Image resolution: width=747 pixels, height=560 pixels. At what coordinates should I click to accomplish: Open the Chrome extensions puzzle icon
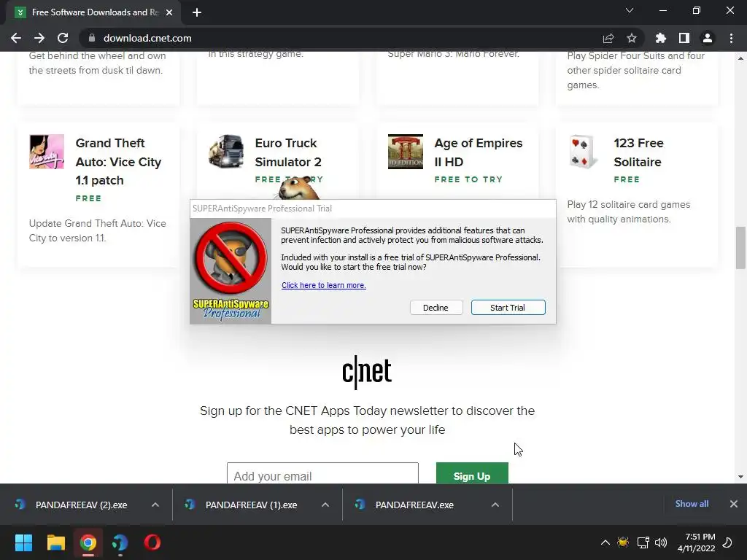click(x=661, y=38)
